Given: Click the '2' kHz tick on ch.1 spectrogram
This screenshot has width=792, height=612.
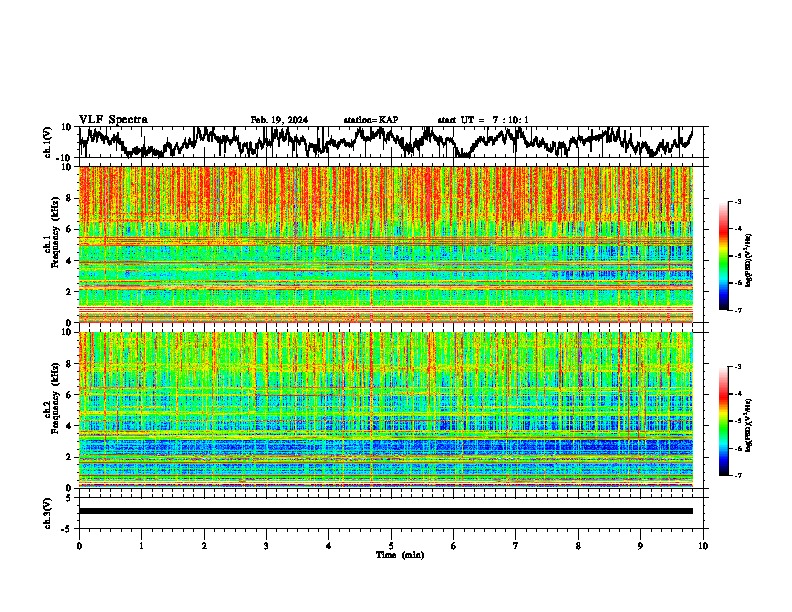Looking at the screenshot, I should point(69,292).
